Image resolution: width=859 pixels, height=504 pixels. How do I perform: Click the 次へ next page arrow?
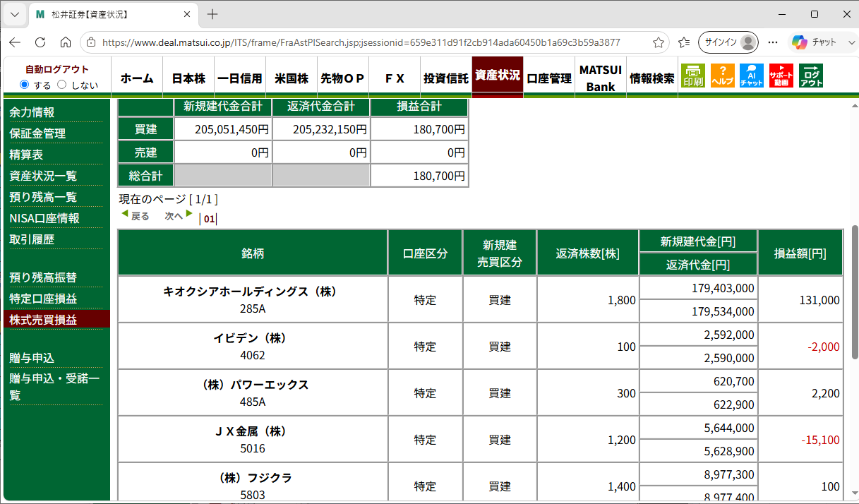(x=179, y=216)
